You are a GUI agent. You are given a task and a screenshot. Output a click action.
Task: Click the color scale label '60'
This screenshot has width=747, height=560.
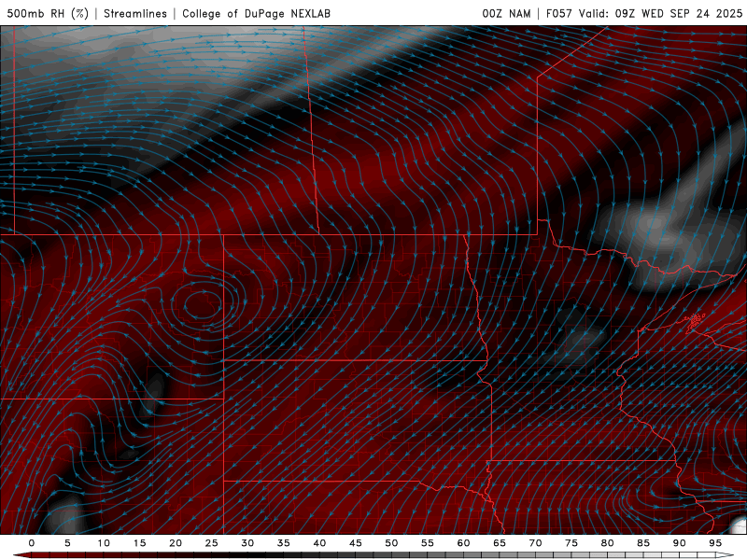463,543
